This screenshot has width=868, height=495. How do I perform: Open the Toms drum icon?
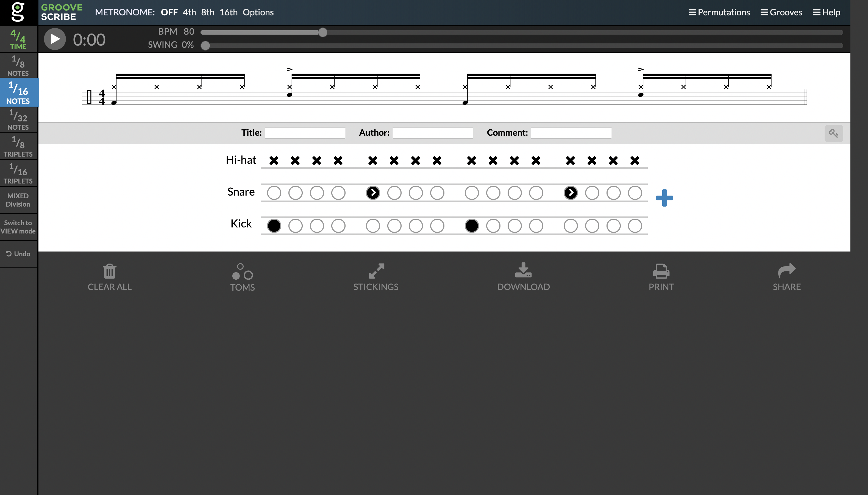pyautogui.click(x=242, y=271)
